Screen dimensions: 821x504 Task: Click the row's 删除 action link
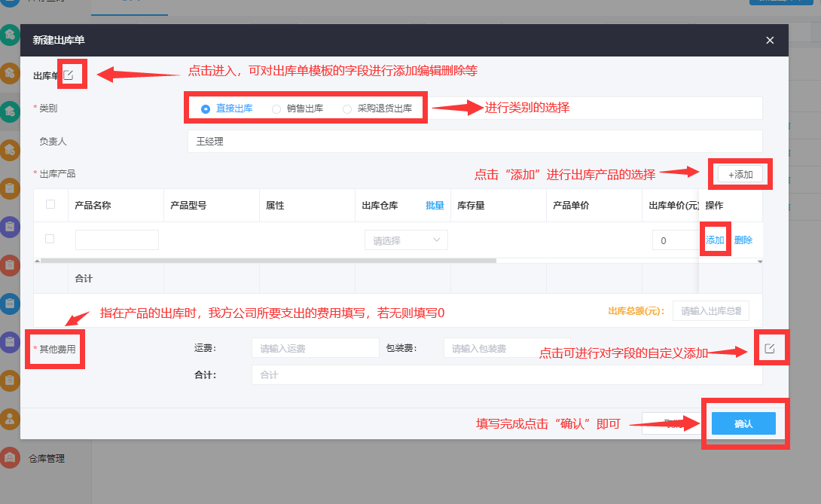(x=743, y=240)
